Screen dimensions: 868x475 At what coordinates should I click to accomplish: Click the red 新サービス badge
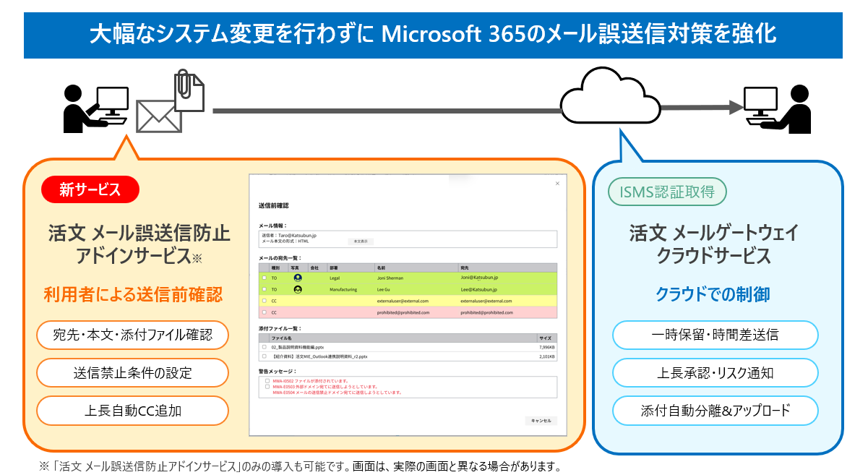pos(90,190)
